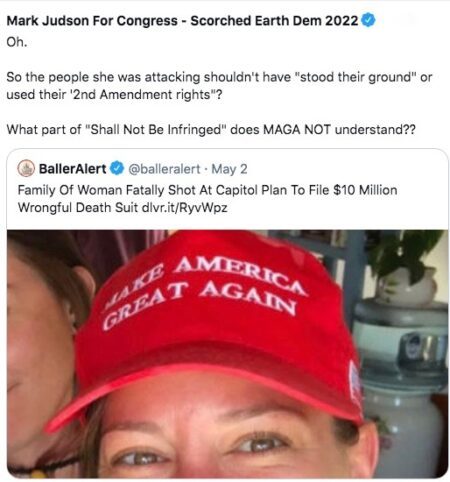The image size is (450, 482).
Task: Click the 'Shall Not Be Infringed' sentence
Action: [x=211, y=129]
